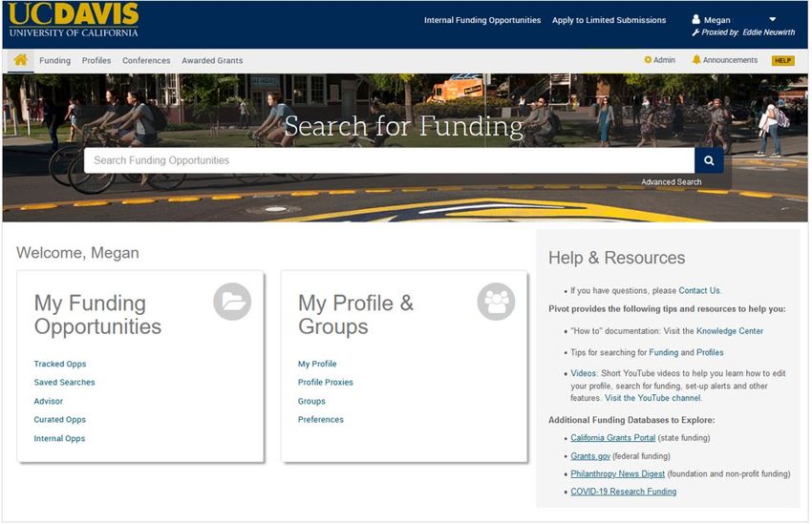Image resolution: width=812 pixels, height=524 pixels.
Task: Click the magnifier search button
Action: click(711, 161)
